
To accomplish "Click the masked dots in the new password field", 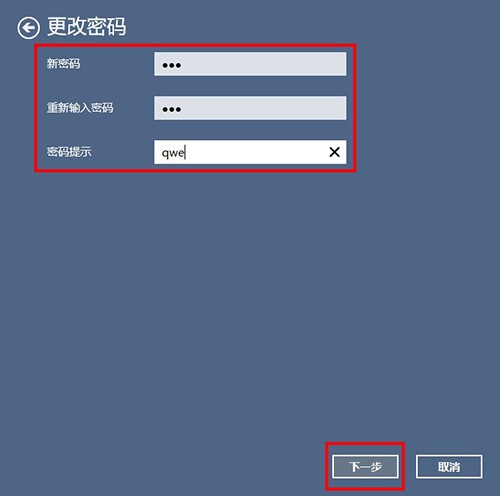I will 172,65.
